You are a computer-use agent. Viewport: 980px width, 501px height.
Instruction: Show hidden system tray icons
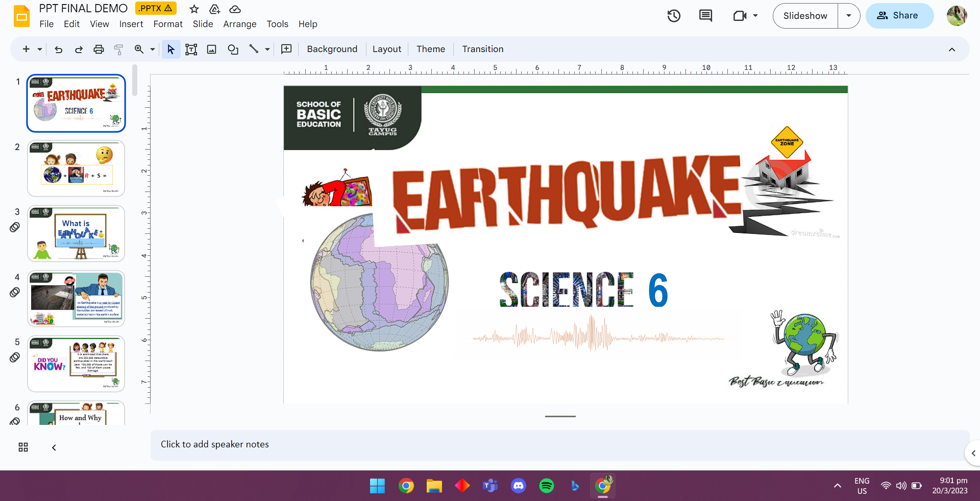pos(838,486)
